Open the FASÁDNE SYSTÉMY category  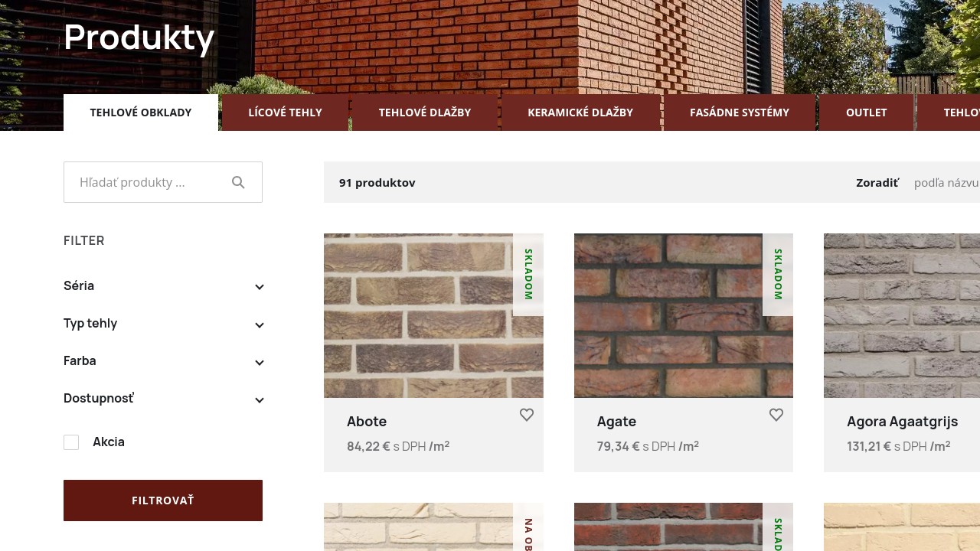[739, 112]
